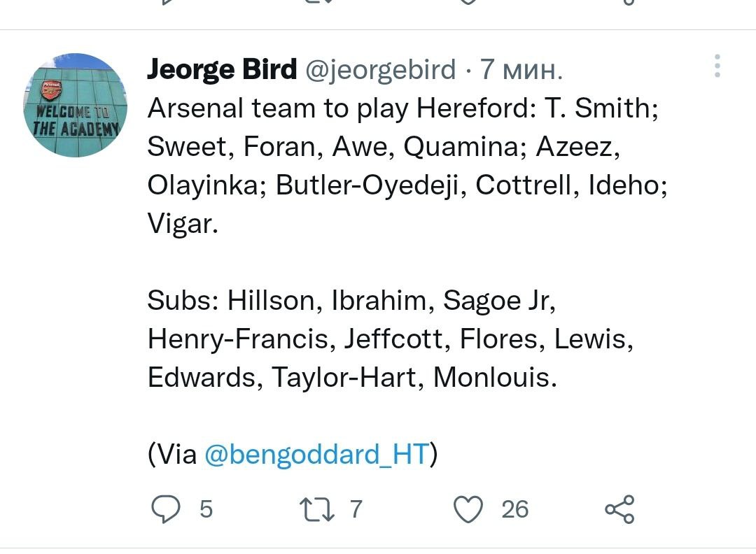756x554 pixels.
Task: Click the like count number 26
Action: [514, 509]
